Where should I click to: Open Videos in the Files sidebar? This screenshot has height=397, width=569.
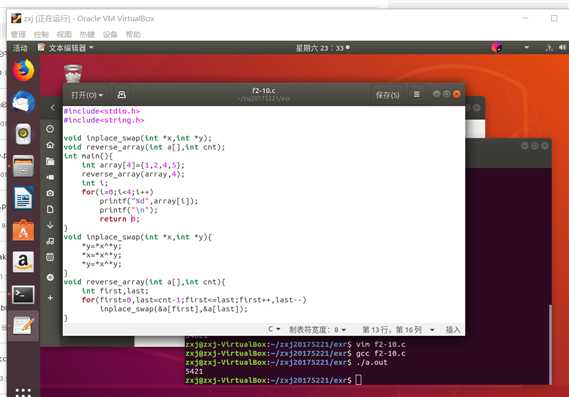[x=50, y=177]
